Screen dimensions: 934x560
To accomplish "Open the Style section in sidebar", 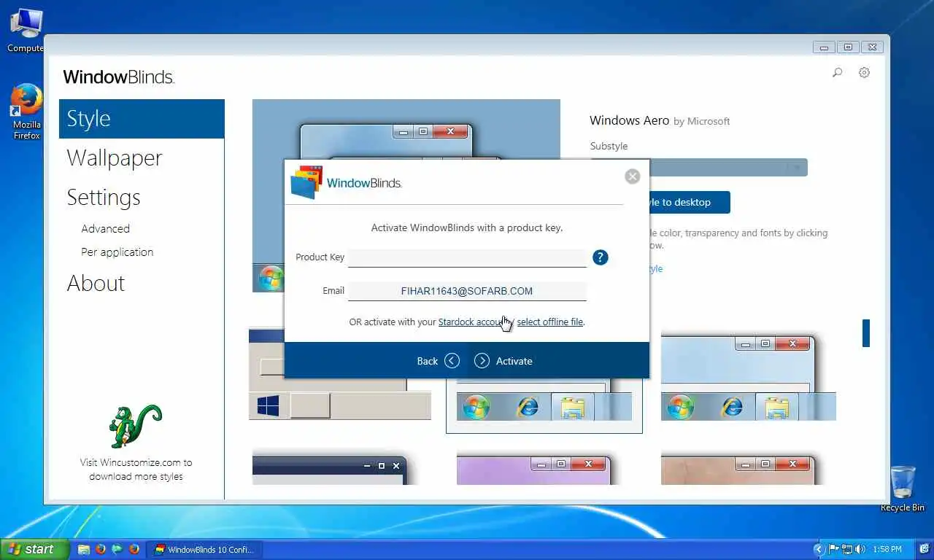I will click(142, 119).
